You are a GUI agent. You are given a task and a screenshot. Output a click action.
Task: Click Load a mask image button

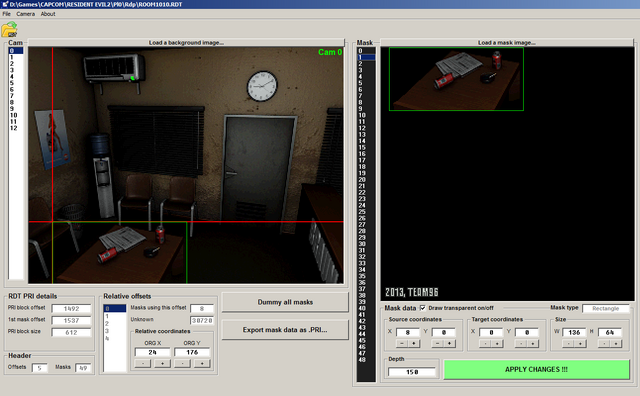tap(507, 42)
